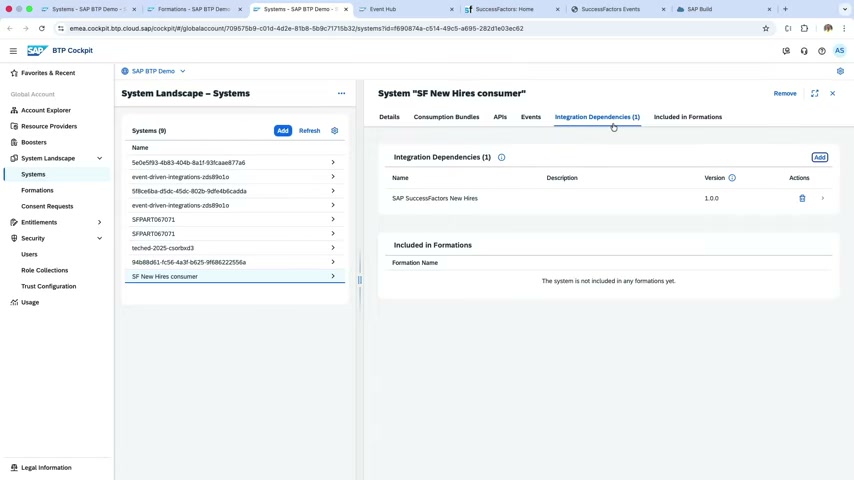Click the browser address bar URL

point(296,28)
